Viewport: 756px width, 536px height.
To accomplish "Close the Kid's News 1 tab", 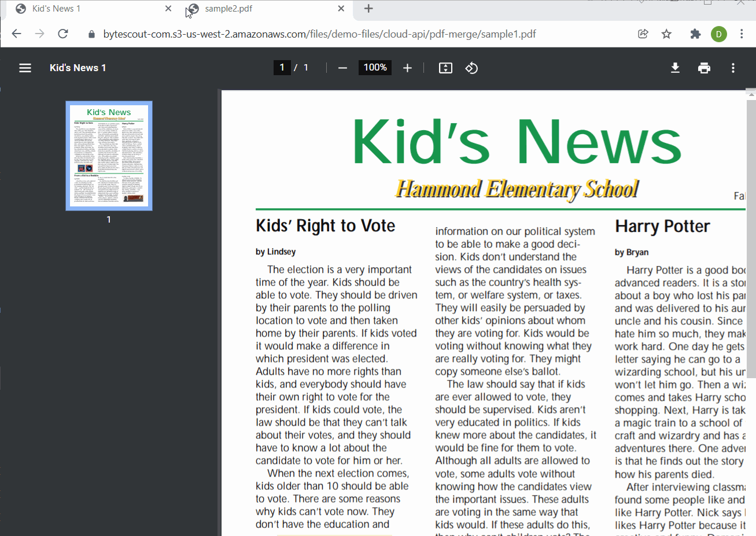I will (168, 9).
